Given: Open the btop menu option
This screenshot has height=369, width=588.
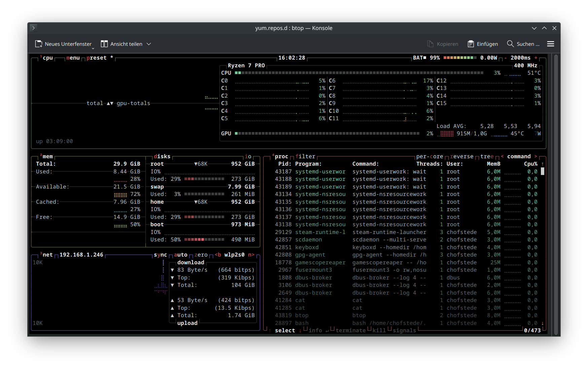Looking at the screenshot, I should tap(73, 58).
